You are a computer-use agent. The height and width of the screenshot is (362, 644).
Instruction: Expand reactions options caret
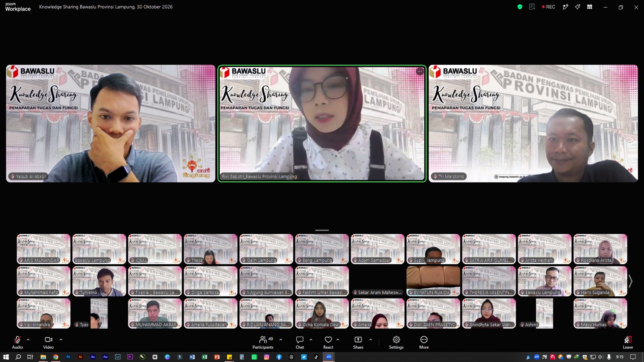[x=338, y=339]
